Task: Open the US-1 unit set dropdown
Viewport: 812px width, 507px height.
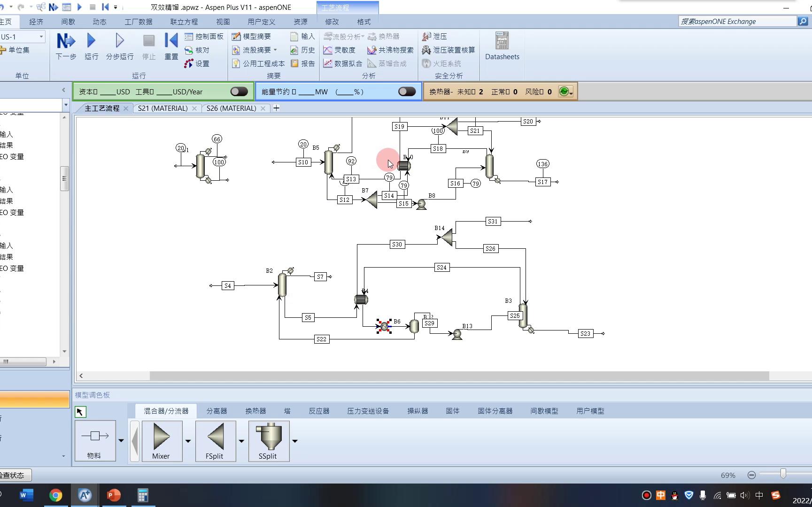Action: click(x=41, y=37)
